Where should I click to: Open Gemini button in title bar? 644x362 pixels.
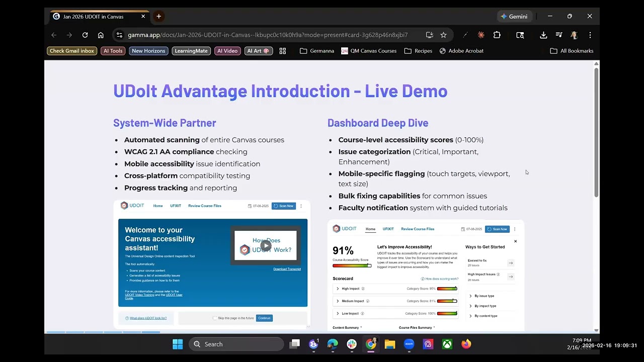[x=514, y=17]
